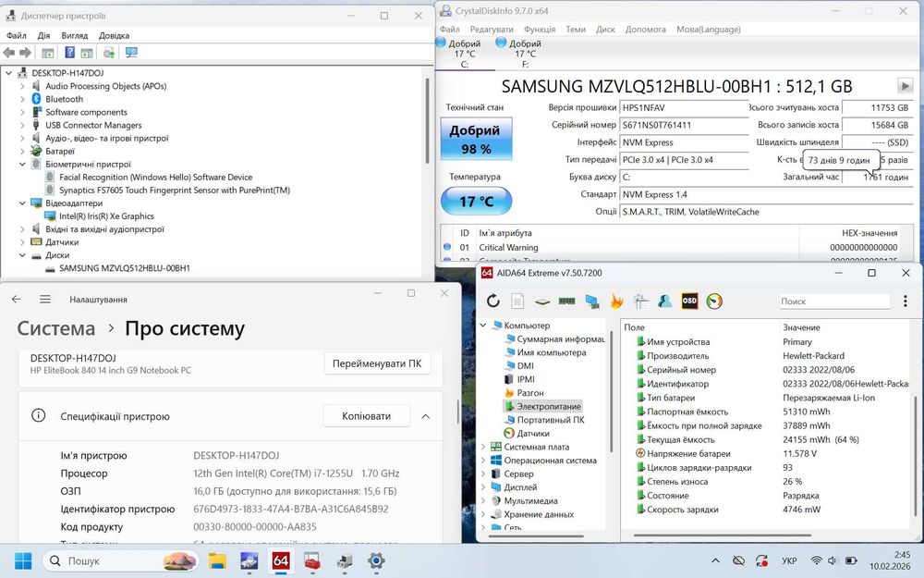Open Функція menu in CrystalDiskInfo
Viewport: 924px width, 578px height.
pos(540,29)
